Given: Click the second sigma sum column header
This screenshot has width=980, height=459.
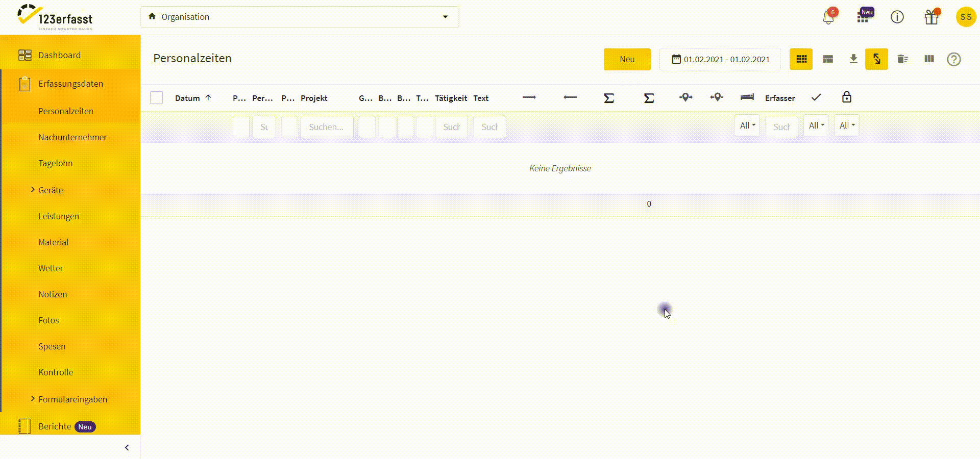Looking at the screenshot, I should (649, 98).
